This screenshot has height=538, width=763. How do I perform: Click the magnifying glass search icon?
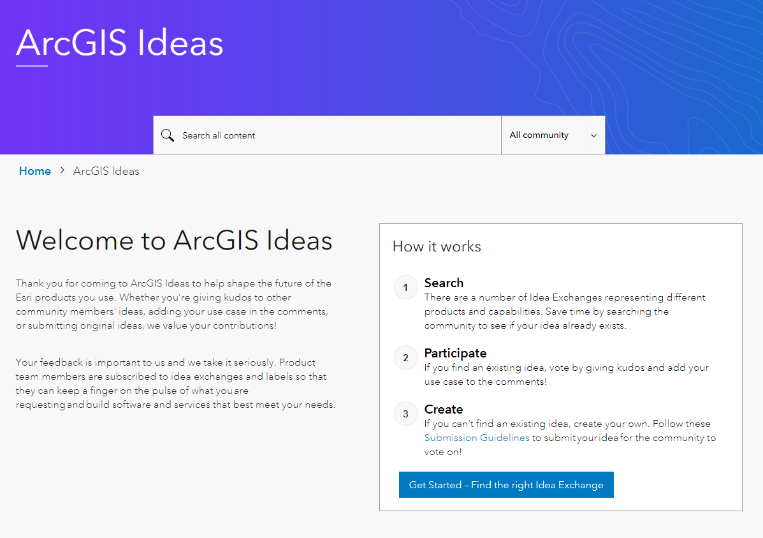click(x=167, y=135)
